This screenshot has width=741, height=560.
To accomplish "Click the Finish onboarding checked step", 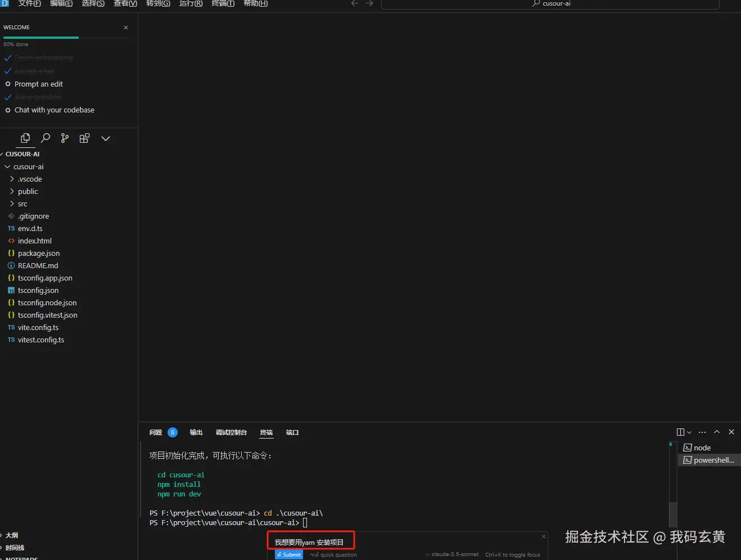I will click(x=43, y=58).
